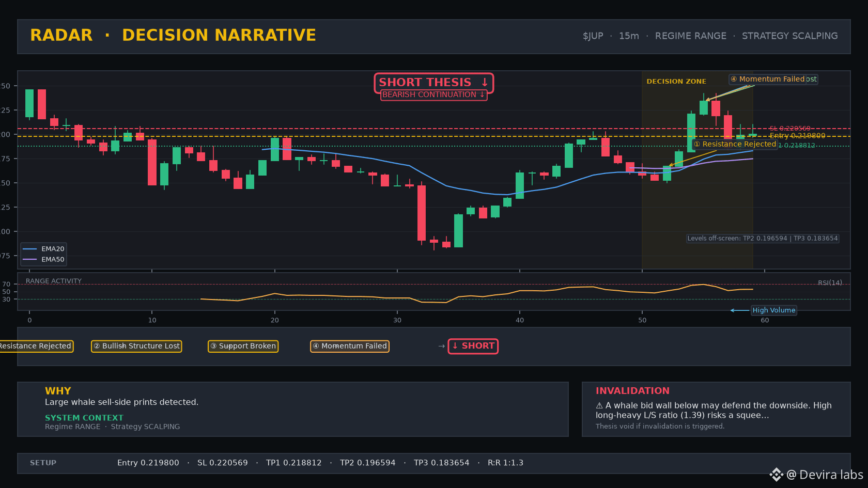Click the 0.218812 green level label on the chart

(x=797, y=146)
